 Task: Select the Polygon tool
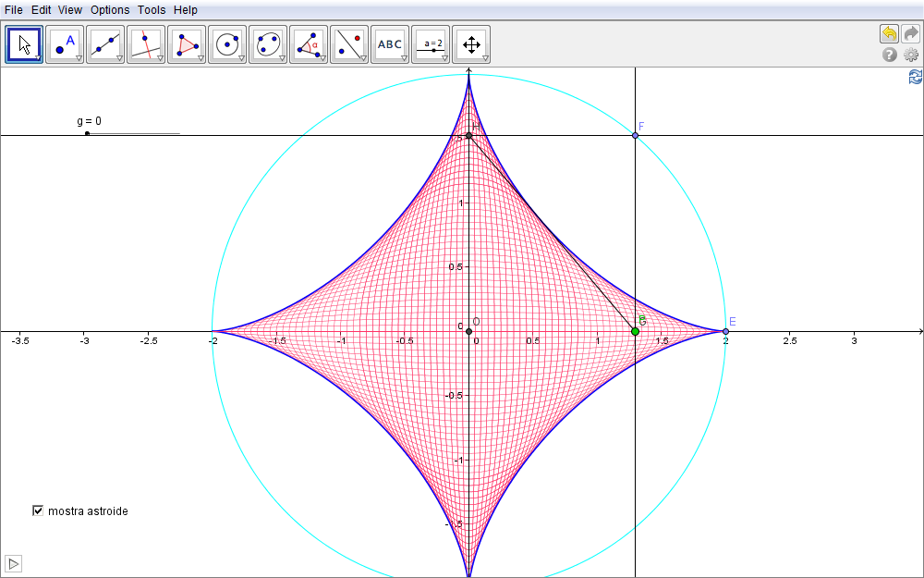187,43
